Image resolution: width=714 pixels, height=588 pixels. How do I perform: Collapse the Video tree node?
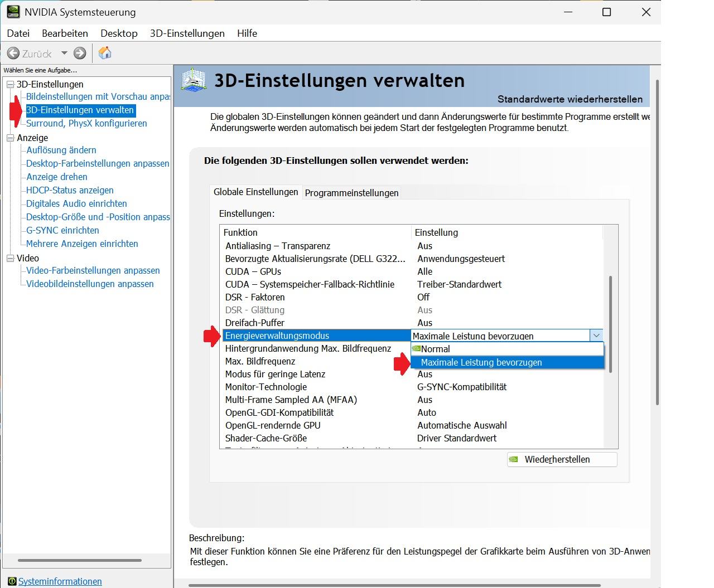[10, 258]
